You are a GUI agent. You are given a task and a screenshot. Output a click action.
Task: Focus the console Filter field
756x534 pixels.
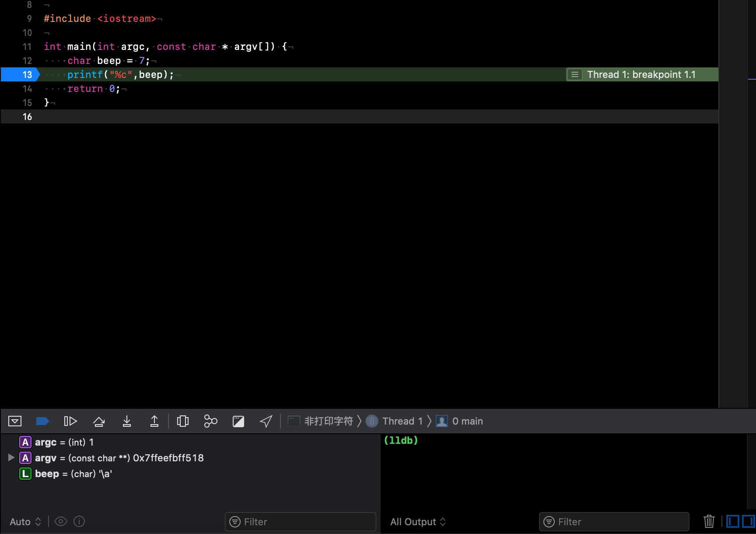coord(614,522)
